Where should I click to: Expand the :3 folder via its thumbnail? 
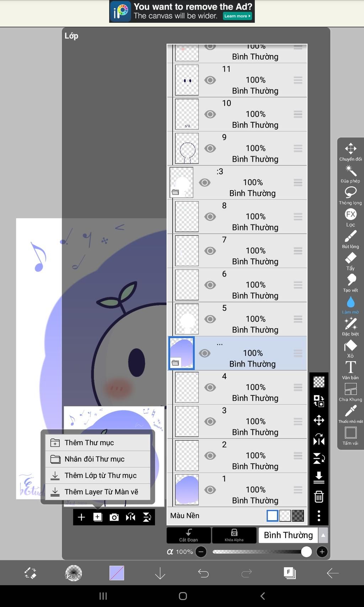pyautogui.click(x=182, y=182)
